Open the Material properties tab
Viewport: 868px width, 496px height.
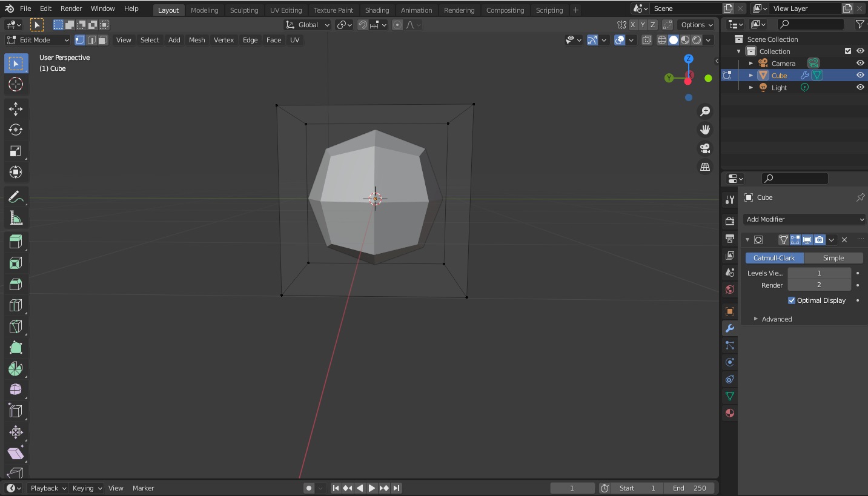(730, 413)
